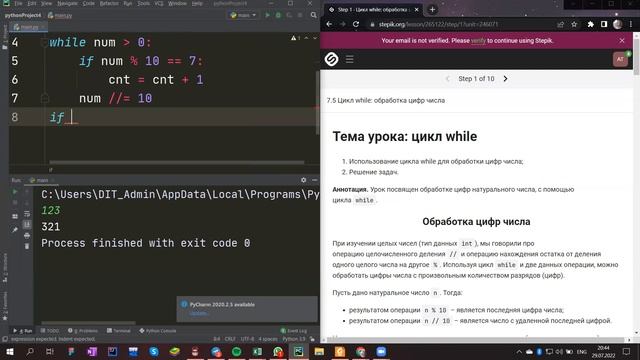
Task: Open the Structure side tool window
Action: [5, 267]
